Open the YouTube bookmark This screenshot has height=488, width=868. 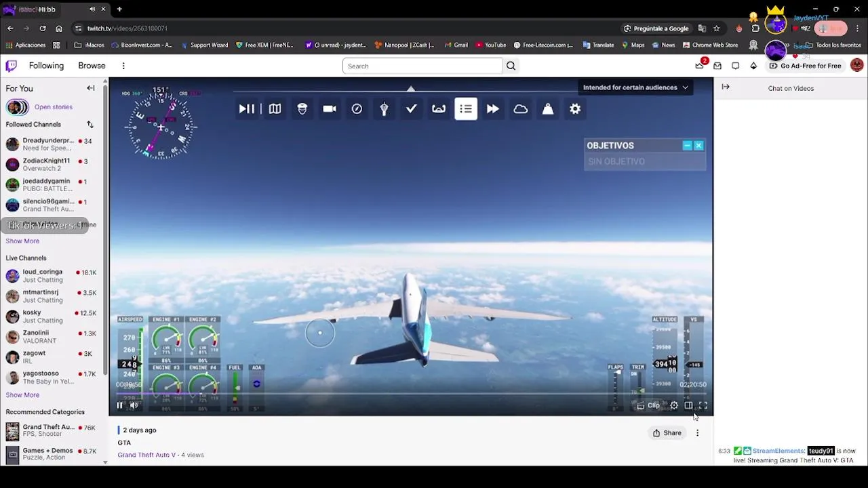coord(491,45)
